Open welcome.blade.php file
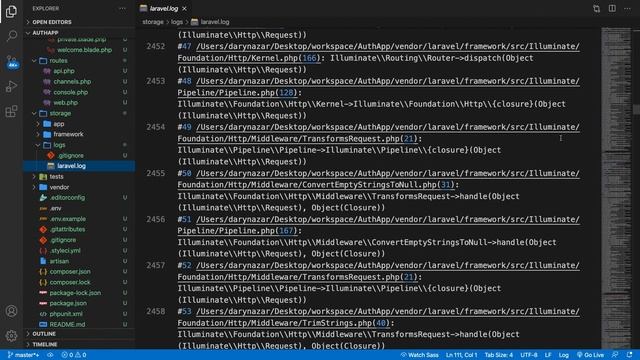Image resolution: width=640 pixels, height=360 pixels. (x=84, y=50)
